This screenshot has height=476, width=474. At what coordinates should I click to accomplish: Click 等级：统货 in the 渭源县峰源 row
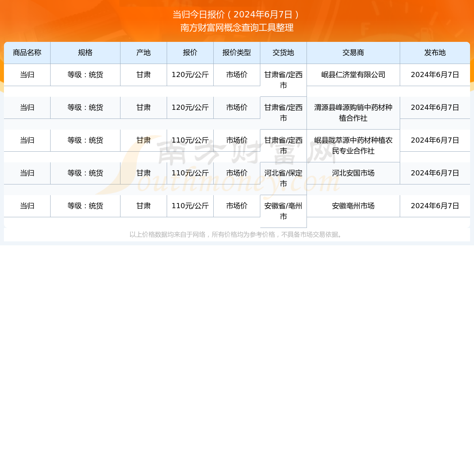click(x=85, y=107)
